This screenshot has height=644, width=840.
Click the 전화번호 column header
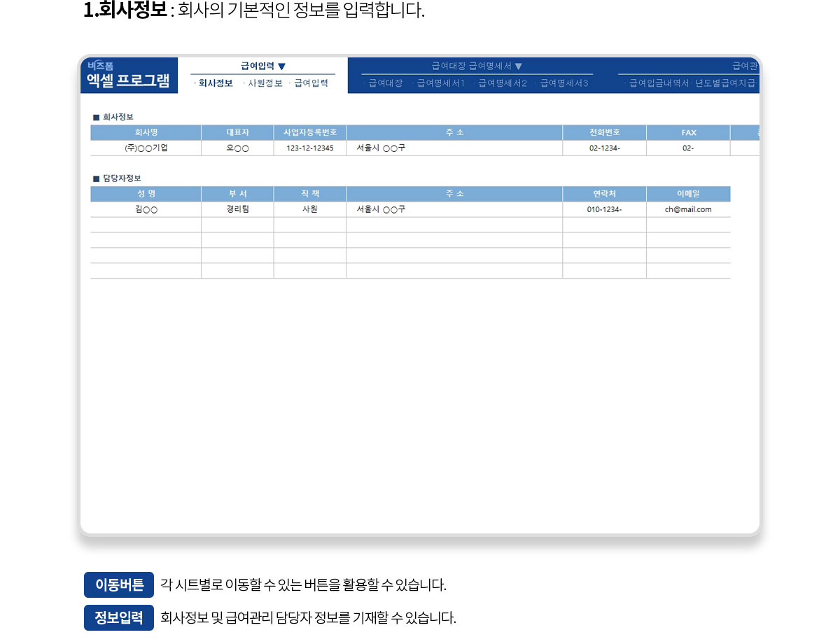tap(604, 132)
